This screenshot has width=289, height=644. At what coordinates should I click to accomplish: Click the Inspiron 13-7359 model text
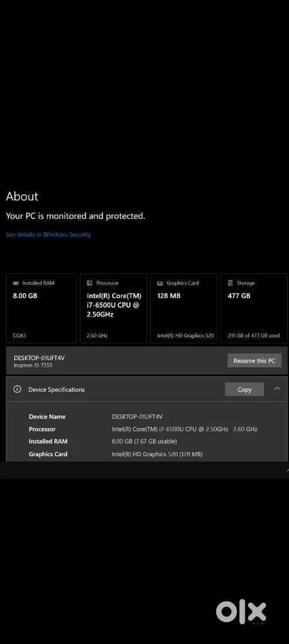(x=33, y=365)
